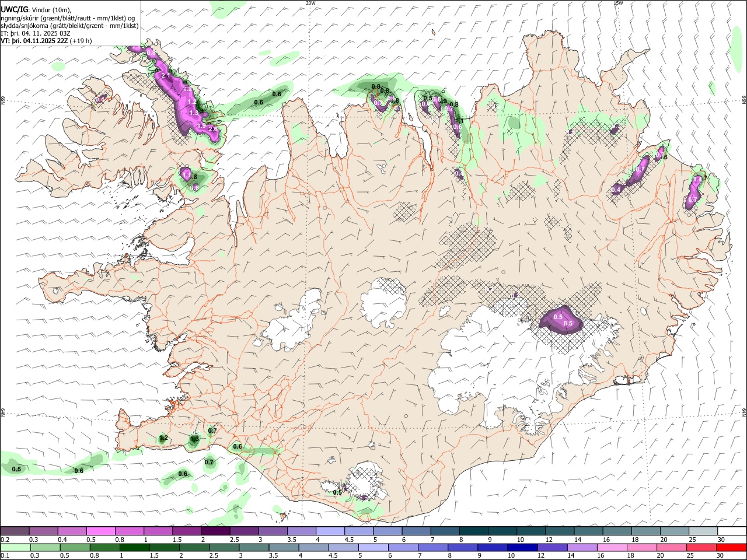Click the '1.2' rain value on Reykjanes peninsula
747x560 pixels.
pyautogui.click(x=163, y=437)
